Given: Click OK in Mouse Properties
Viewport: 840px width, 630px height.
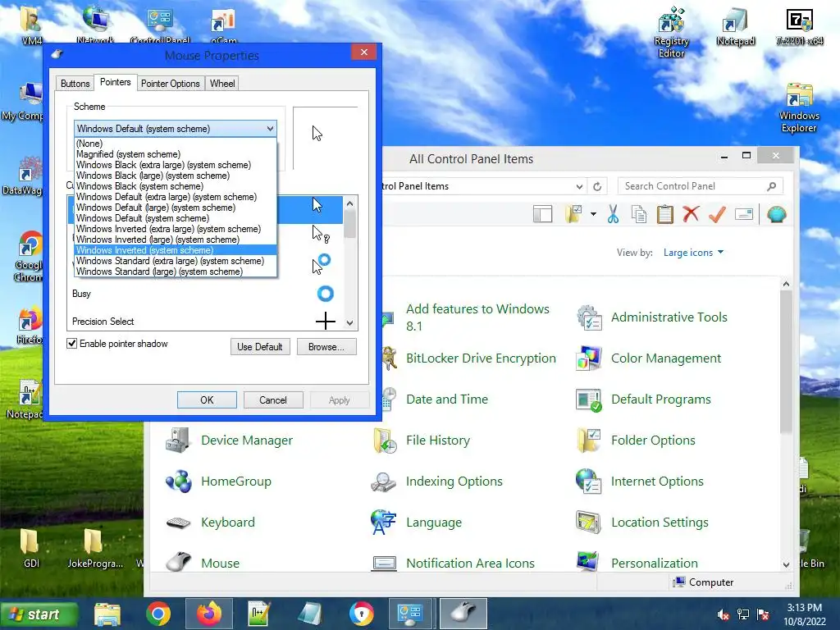Looking at the screenshot, I should 207,400.
